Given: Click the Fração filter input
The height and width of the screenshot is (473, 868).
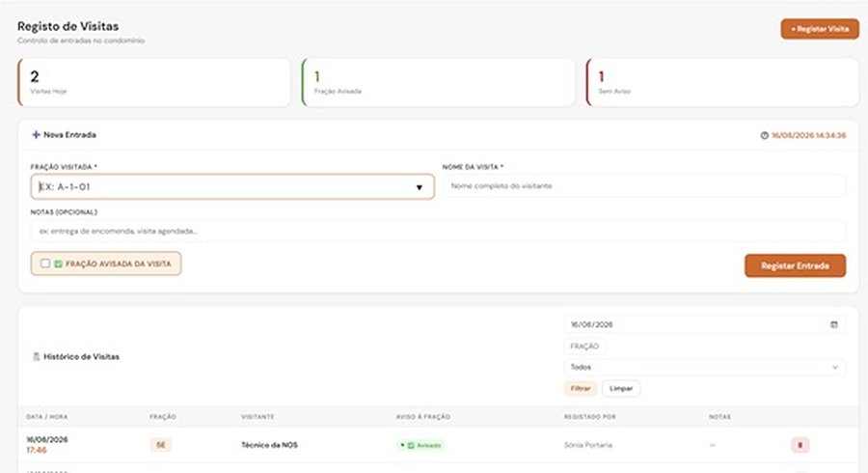Looking at the screenshot, I should (585, 347).
